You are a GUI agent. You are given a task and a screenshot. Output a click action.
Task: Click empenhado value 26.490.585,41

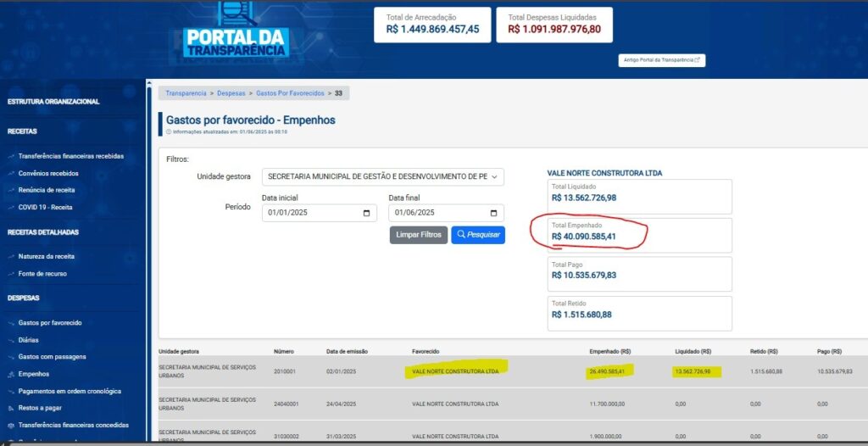coord(607,371)
